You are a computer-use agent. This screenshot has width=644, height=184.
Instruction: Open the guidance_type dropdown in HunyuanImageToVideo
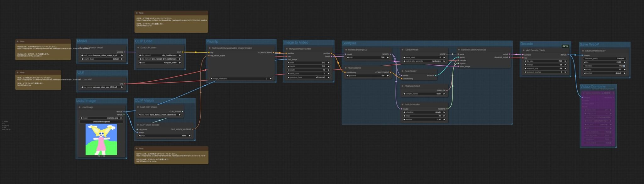coord(308,77)
